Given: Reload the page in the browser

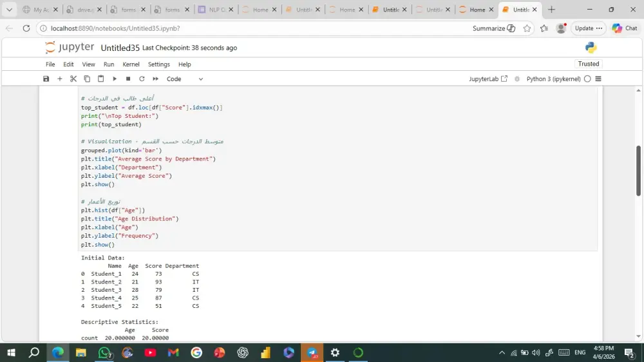Looking at the screenshot, I should 26,28.
